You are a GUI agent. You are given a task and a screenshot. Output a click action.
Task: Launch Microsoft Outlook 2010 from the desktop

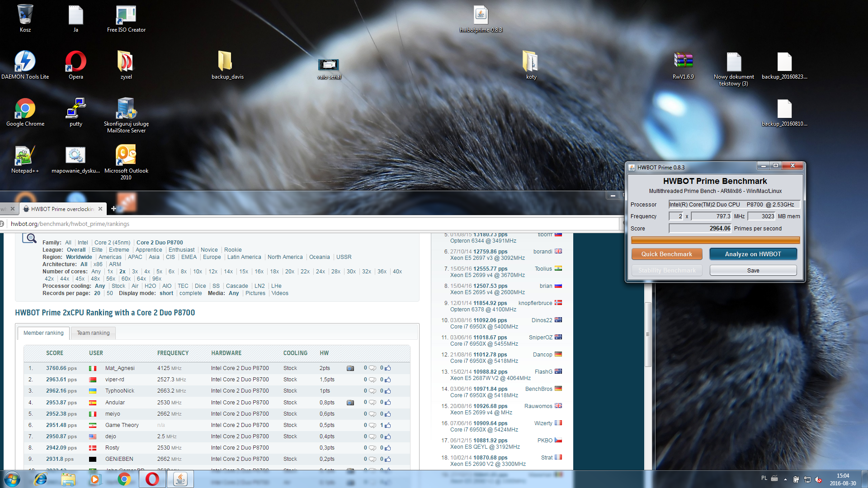126,162
